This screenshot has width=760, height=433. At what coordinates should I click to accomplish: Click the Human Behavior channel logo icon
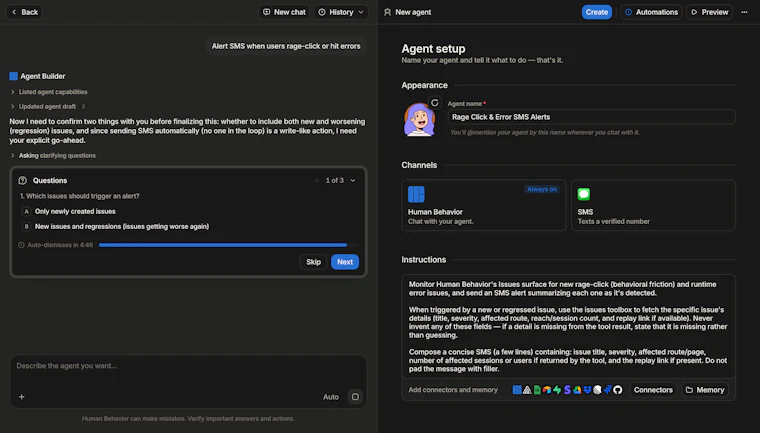click(416, 194)
